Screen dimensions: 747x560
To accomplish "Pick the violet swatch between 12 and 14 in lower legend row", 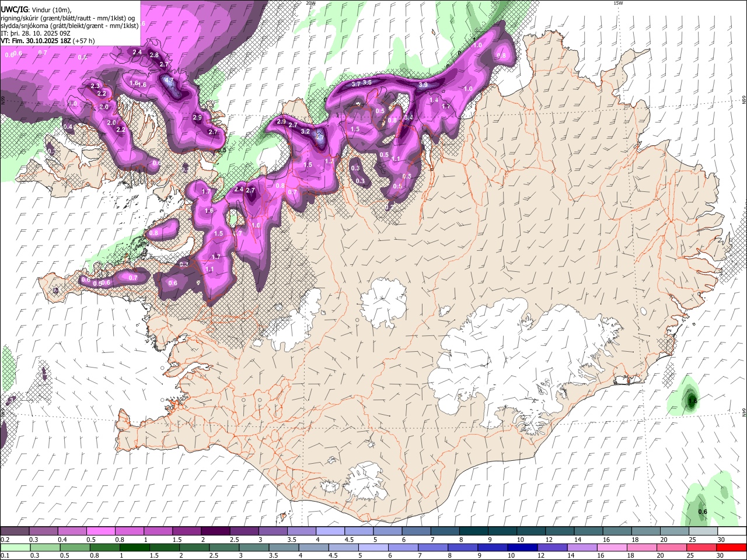I will (x=553, y=547).
